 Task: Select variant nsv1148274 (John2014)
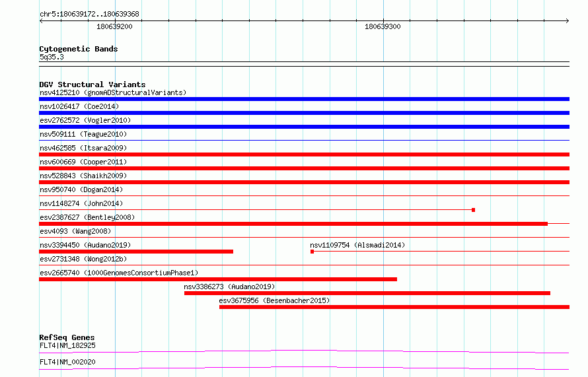point(81,203)
